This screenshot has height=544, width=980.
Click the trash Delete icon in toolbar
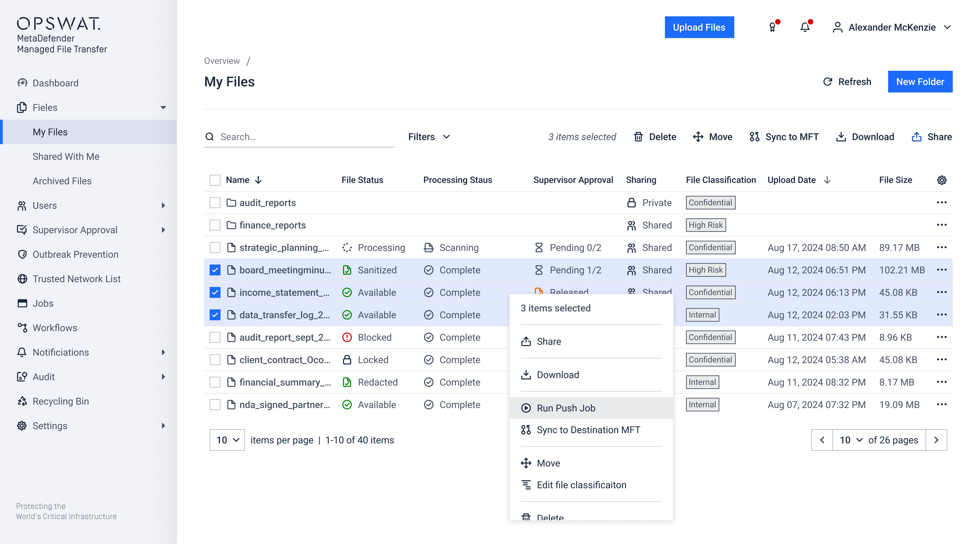coord(638,137)
